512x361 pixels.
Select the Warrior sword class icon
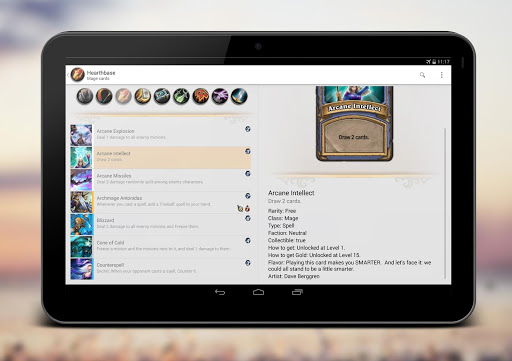tap(239, 97)
